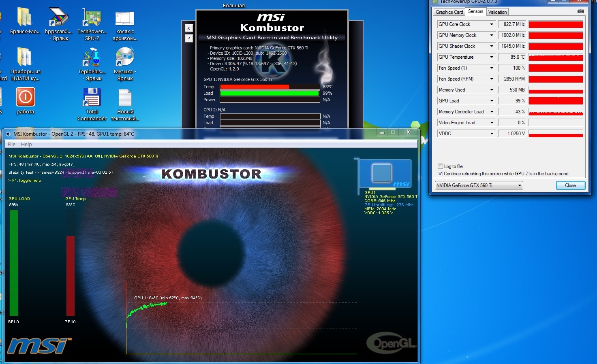Viewport: 597px width, 364px height.
Task: Expand the GPU Core Clock sensor dropdown
Action: click(492, 24)
